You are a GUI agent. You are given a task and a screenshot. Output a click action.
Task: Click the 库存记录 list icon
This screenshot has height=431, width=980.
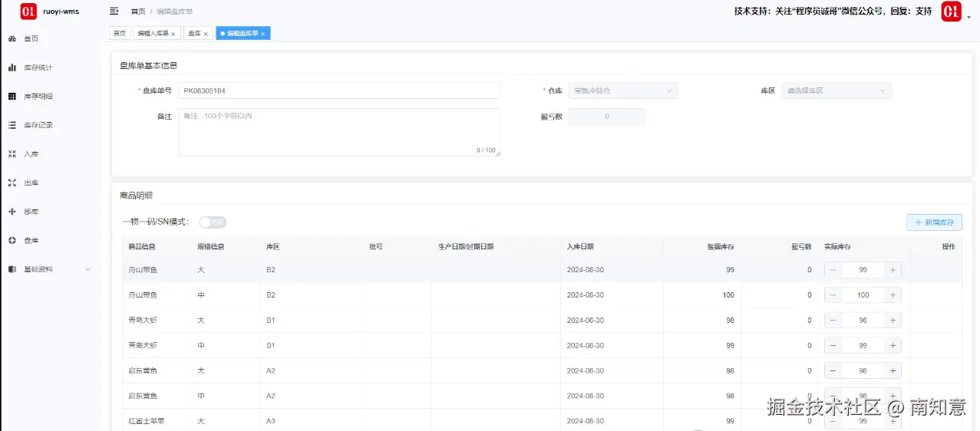pyautogui.click(x=12, y=125)
